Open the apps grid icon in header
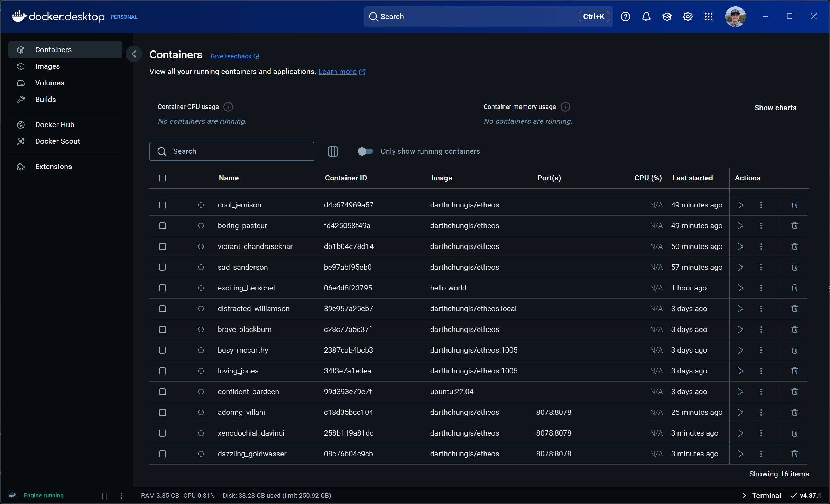This screenshot has height=504, width=830. coord(708,17)
